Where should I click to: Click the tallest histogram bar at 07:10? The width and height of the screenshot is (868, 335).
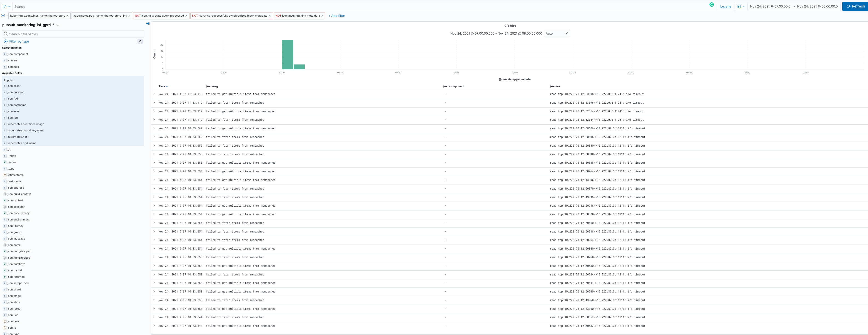tap(287, 55)
